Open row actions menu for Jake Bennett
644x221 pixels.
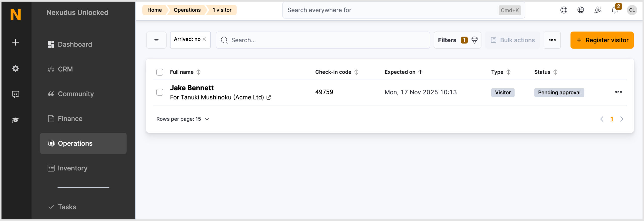(x=618, y=92)
